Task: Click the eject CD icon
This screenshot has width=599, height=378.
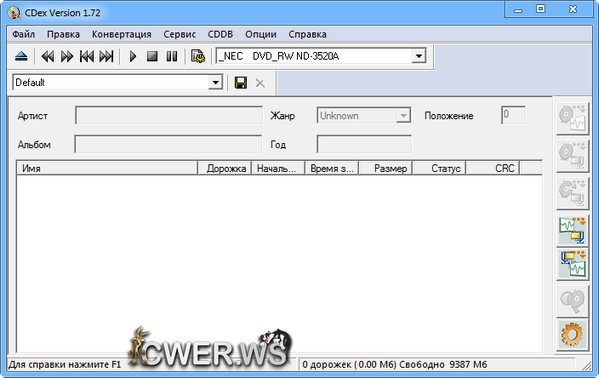Action: 21,57
